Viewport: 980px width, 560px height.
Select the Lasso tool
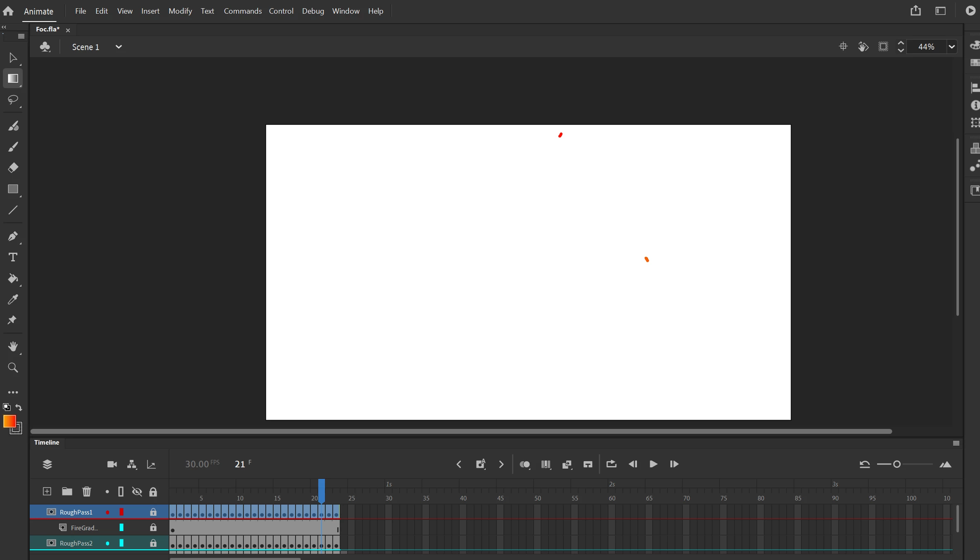click(x=12, y=100)
